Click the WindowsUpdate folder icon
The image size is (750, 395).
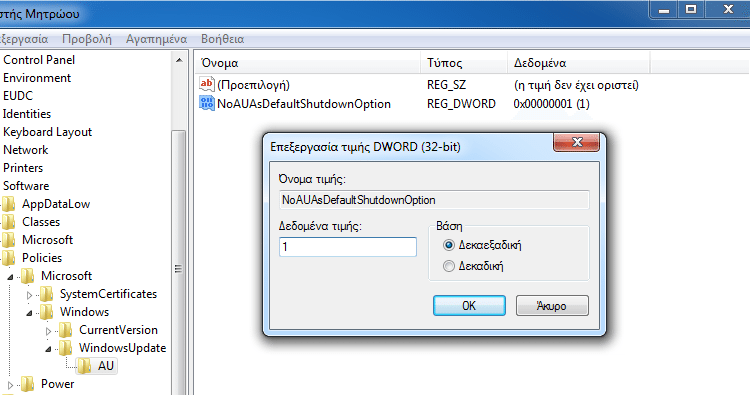tap(66, 348)
